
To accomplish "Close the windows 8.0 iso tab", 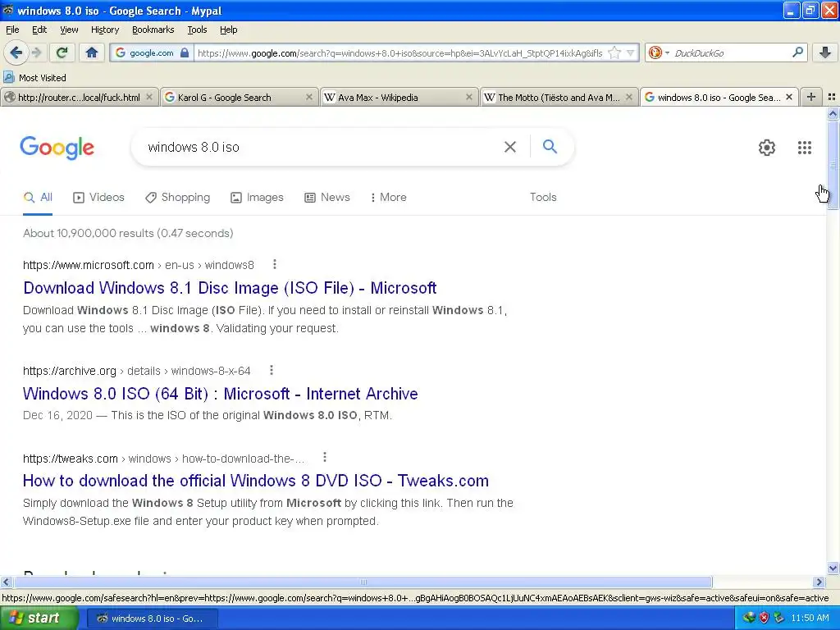I will (x=788, y=97).
